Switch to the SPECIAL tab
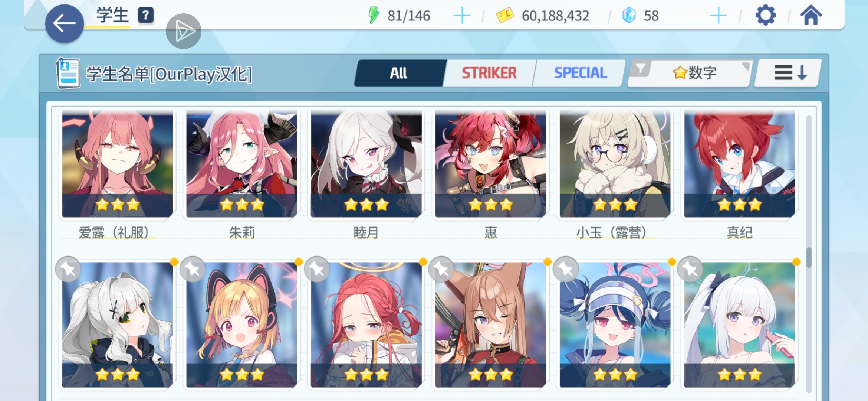Screen dimensions: 868x401 (580, 73)
